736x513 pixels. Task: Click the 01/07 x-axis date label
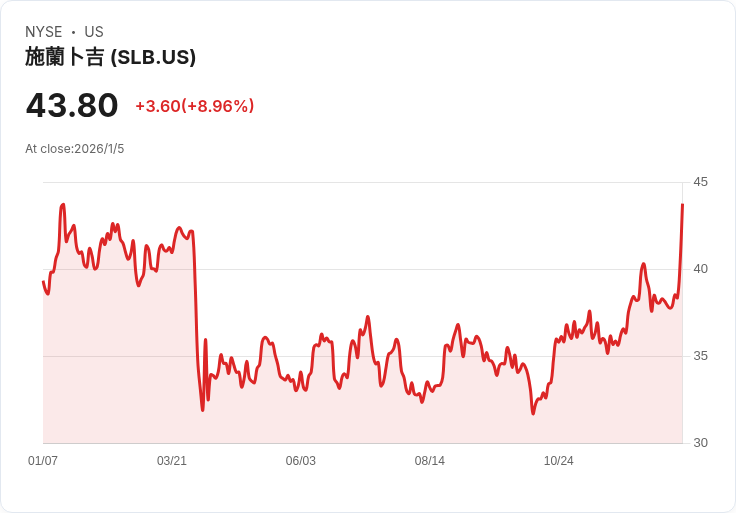(43, 461)
